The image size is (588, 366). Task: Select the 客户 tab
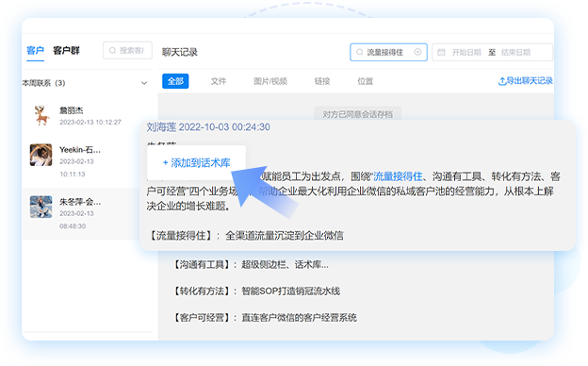(x=35, y=51)
